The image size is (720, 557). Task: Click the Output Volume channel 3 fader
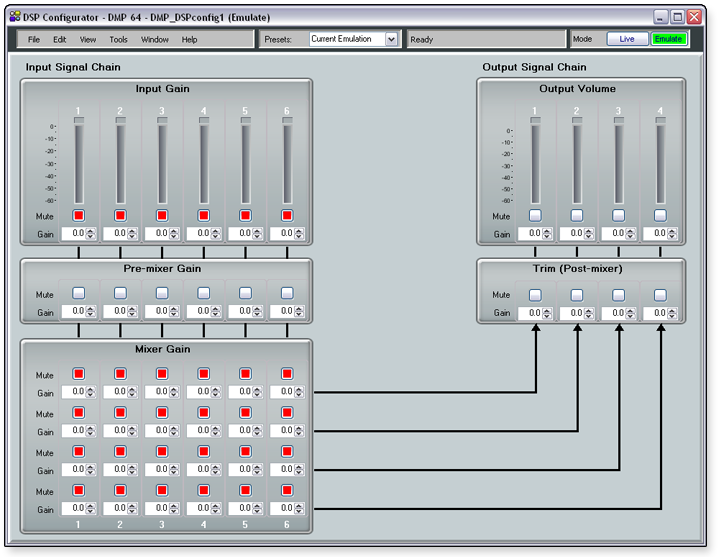[x=618, y=162]
